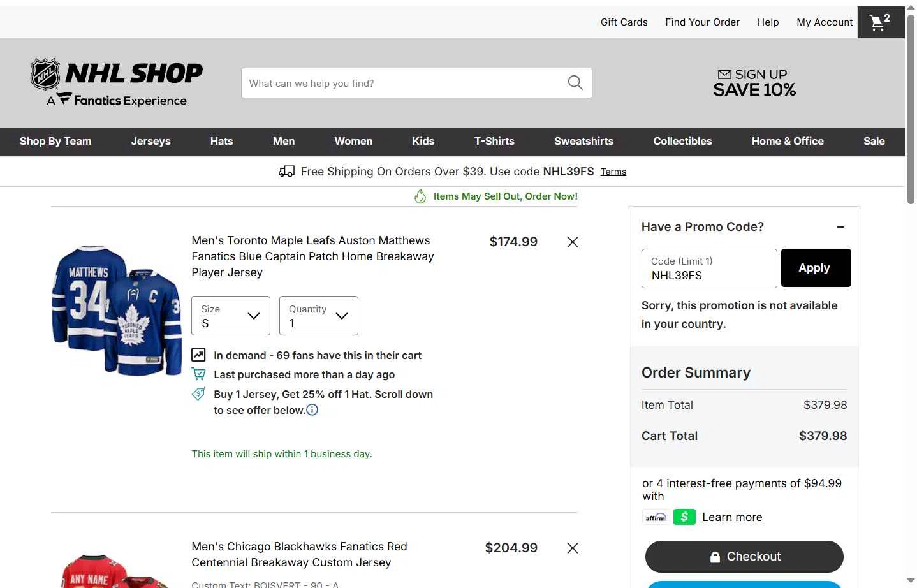Click the Checkout button
Viewport: 917px width, 588px height.
744,557
